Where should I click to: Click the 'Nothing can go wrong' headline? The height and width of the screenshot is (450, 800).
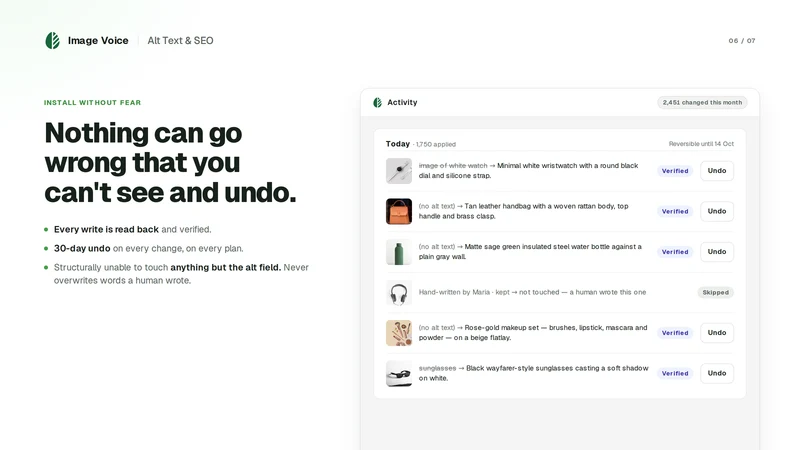coord(170,163)
